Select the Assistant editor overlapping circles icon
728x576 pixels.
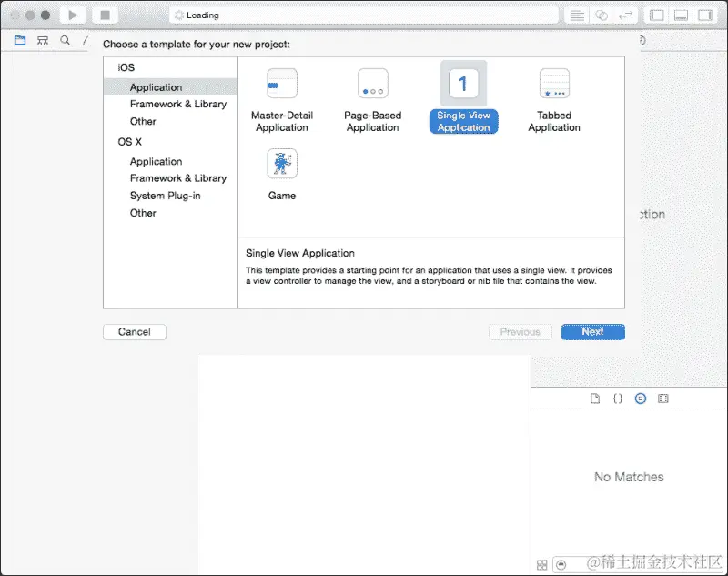pos(602,15)
